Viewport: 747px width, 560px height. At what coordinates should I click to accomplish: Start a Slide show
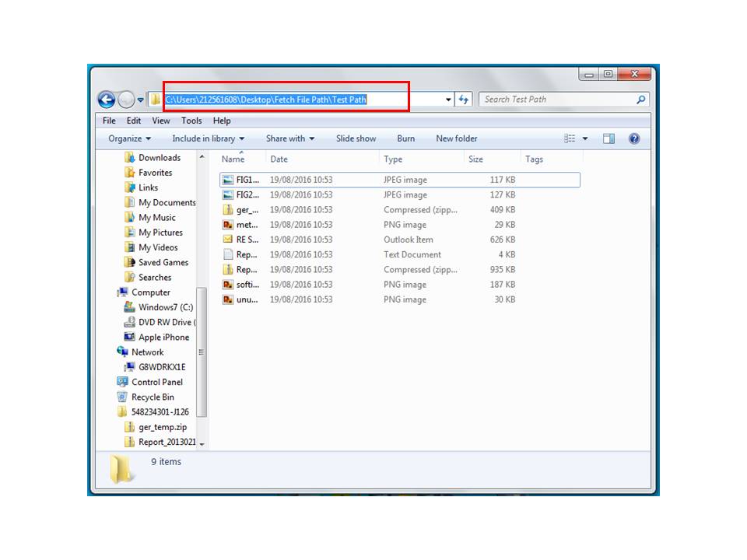pos(356,138)
